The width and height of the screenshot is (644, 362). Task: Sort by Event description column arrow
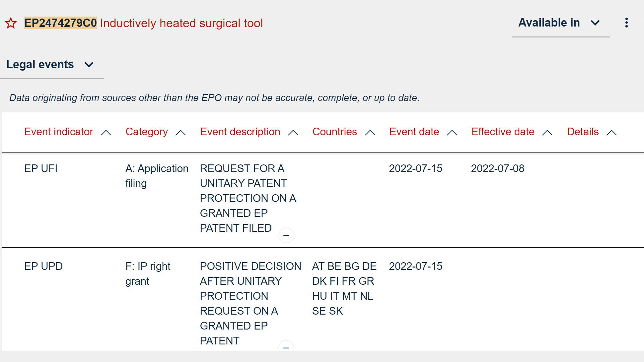coord(293,133)
